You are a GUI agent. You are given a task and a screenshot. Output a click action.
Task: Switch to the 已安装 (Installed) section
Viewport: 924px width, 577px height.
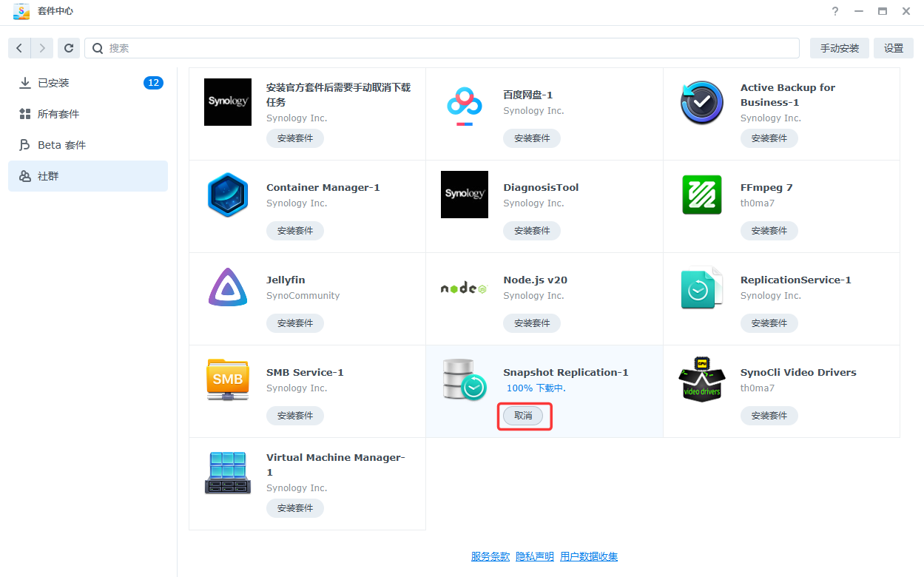(53, 83)
